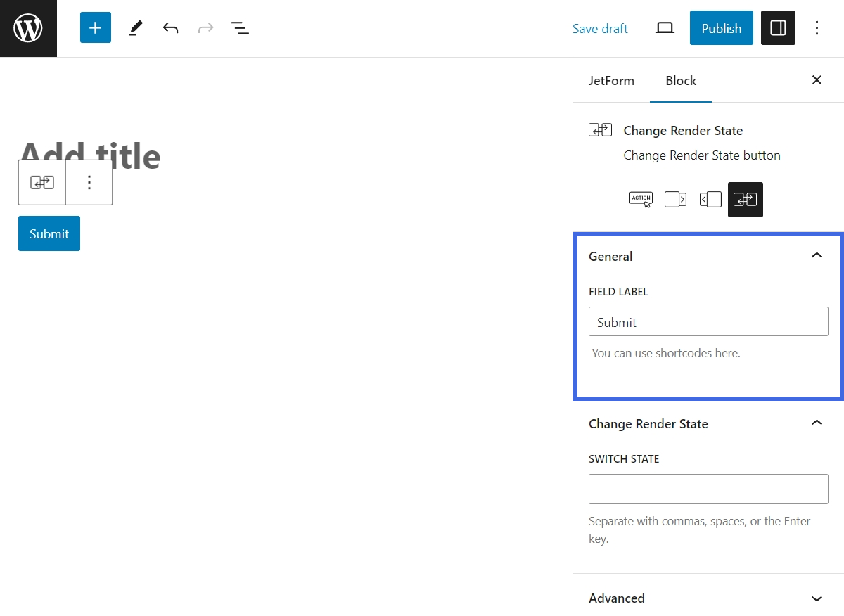The width and height of the screenshot is (844, 616).
Task: Click the Undo arrow icon
Action: coord(170,27)
